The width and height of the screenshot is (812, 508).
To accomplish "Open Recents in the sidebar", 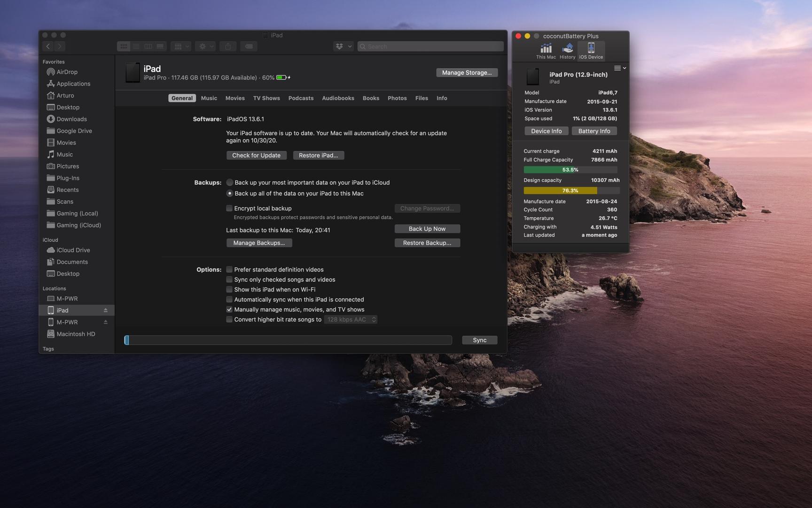I will click(x=67, y=190).
